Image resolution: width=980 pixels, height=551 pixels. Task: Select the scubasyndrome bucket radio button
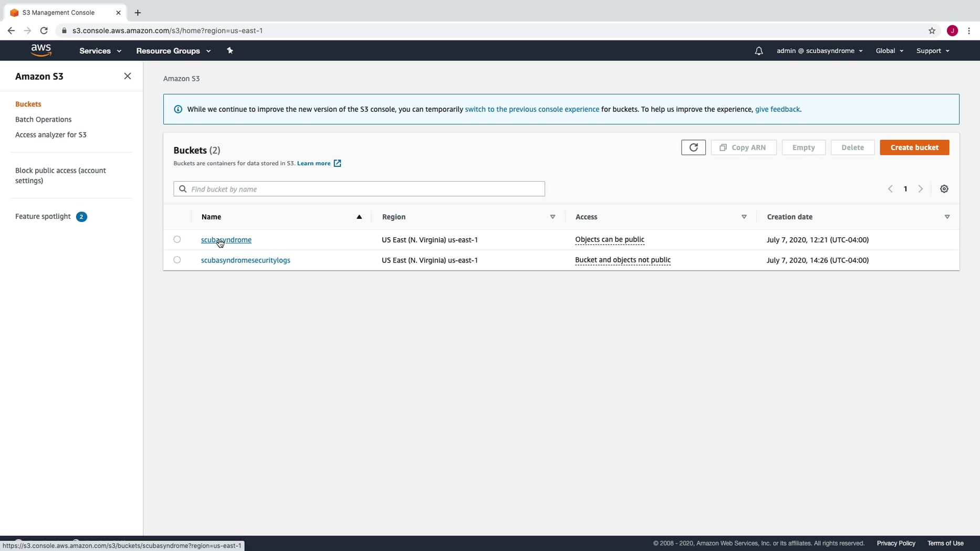pyautogui.click(x=177, y=239)
